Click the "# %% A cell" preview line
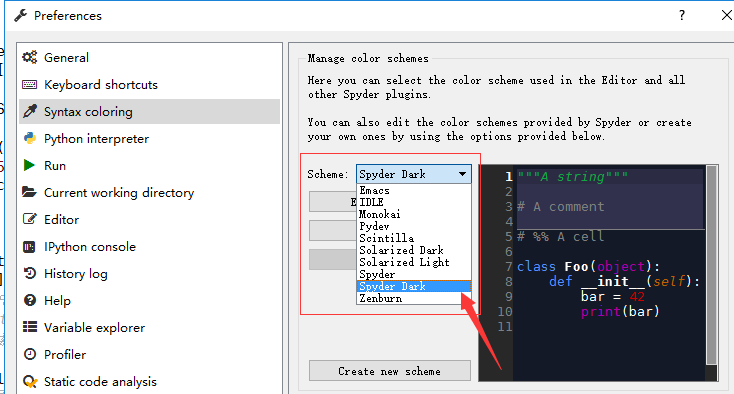734x394 pixels. point(560,236)
